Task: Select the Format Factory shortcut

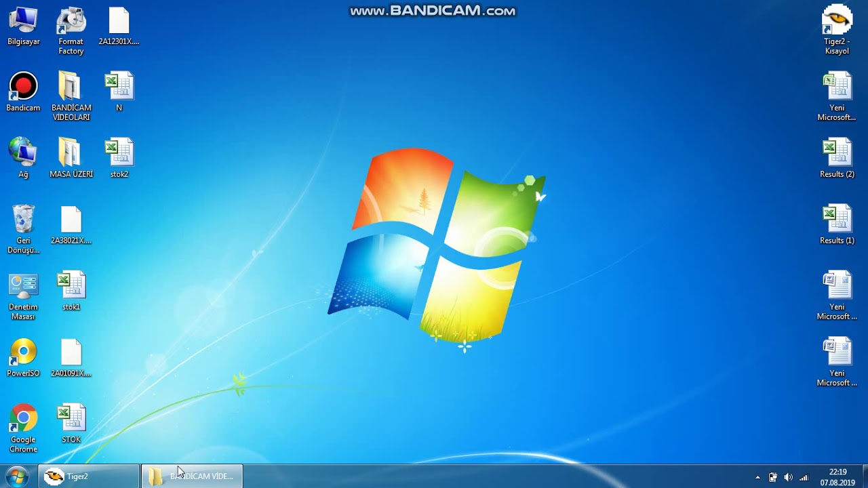Action: click(x=71, y=31)
